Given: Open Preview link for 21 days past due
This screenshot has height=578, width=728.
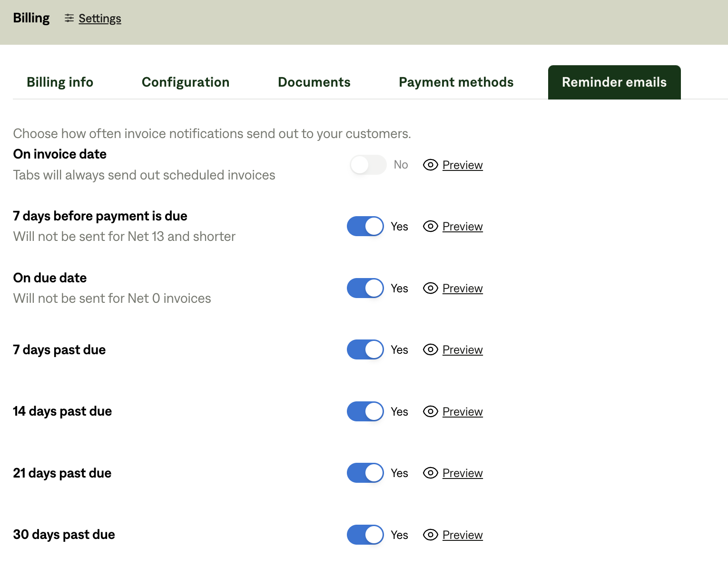Looking at the screenshot, I should 462,473.
